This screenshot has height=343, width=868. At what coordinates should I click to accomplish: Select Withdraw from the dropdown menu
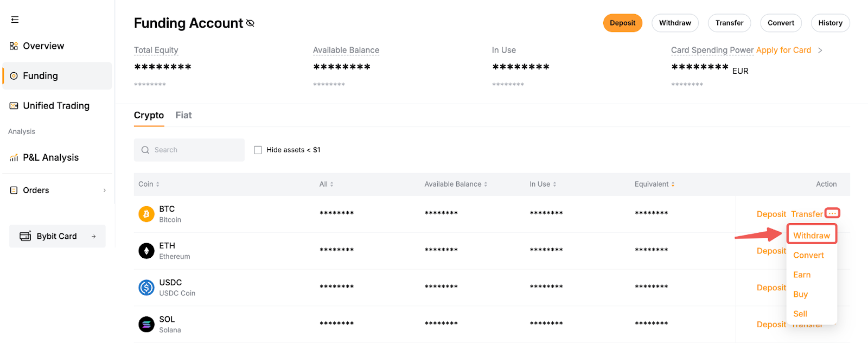coord(811,236)
